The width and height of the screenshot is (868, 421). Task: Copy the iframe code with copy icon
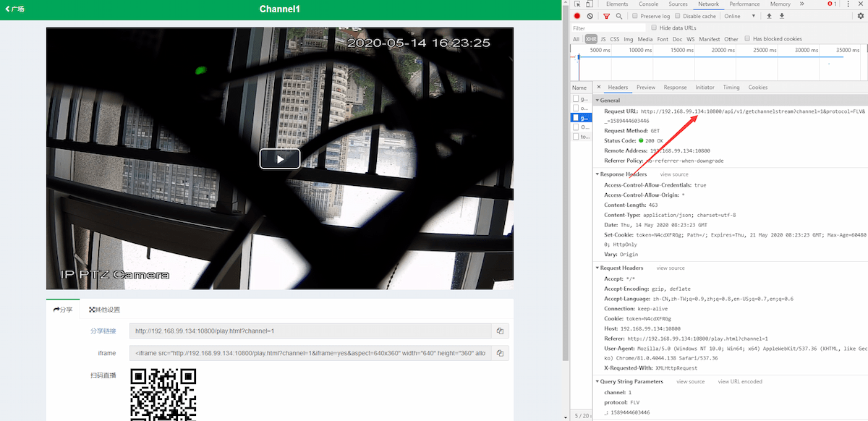[x=500, y=353]
